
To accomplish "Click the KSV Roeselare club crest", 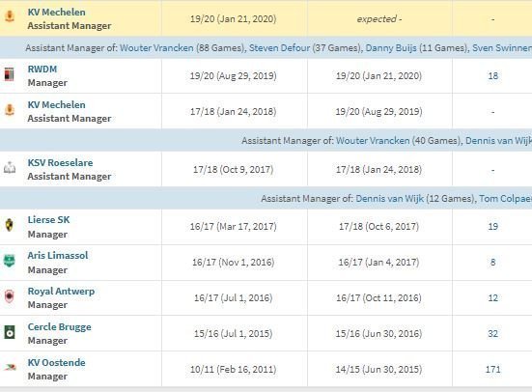I will tap(10, 168).
